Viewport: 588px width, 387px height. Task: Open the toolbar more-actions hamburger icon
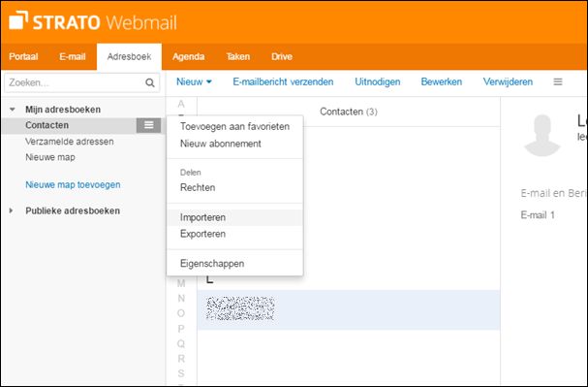558,81
